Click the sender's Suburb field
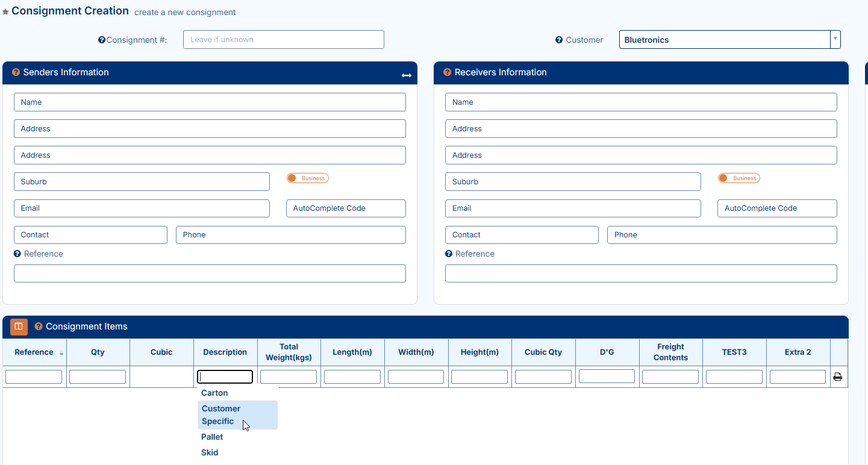Viewport: 868px width, 465px height. pos(142,182)
